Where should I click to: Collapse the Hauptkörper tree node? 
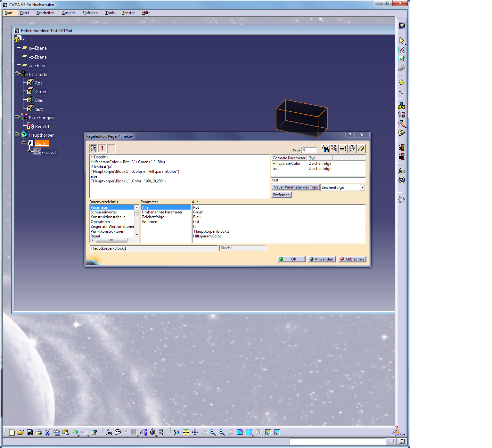coord(17,134)
